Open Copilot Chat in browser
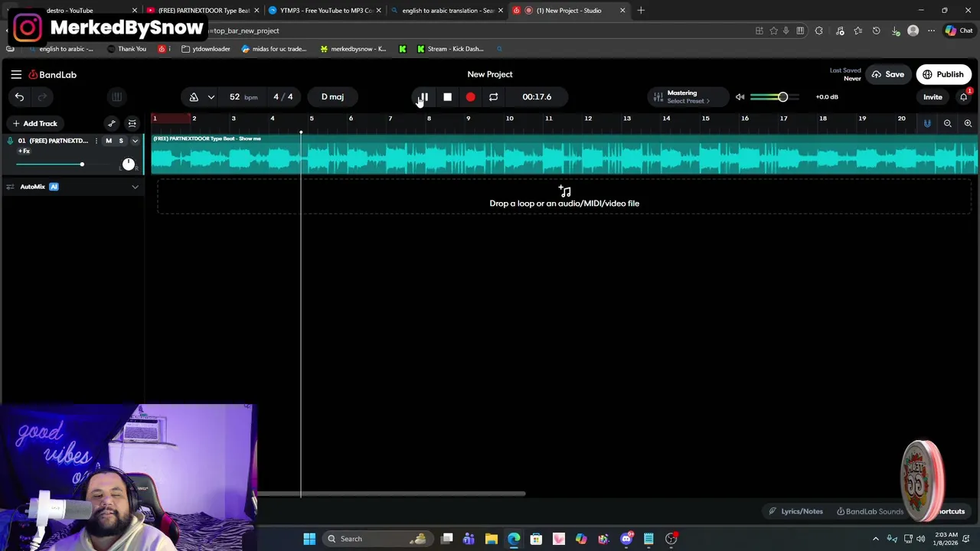Screen dimensions: 980x551 (x=959, y=31)
